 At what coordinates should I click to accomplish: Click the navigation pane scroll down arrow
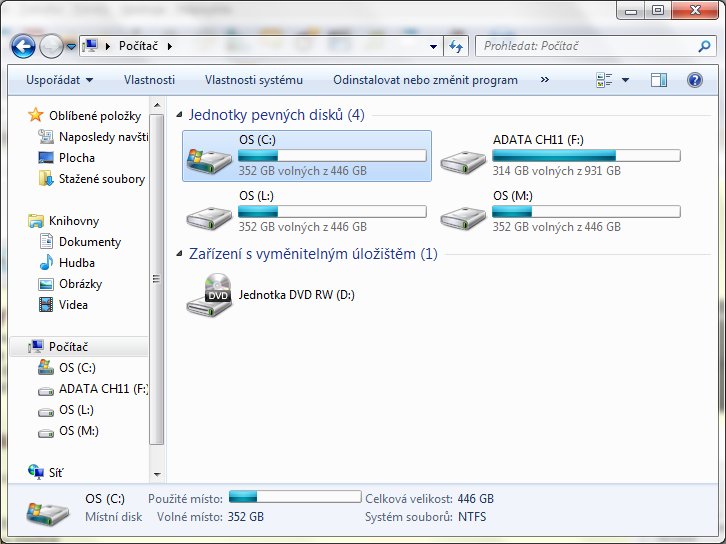pyautogui.click(x=156, y=473)
